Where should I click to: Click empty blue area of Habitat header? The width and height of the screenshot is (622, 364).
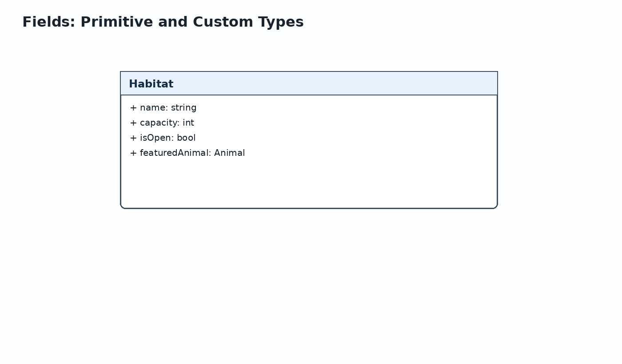tap(333, 83)
